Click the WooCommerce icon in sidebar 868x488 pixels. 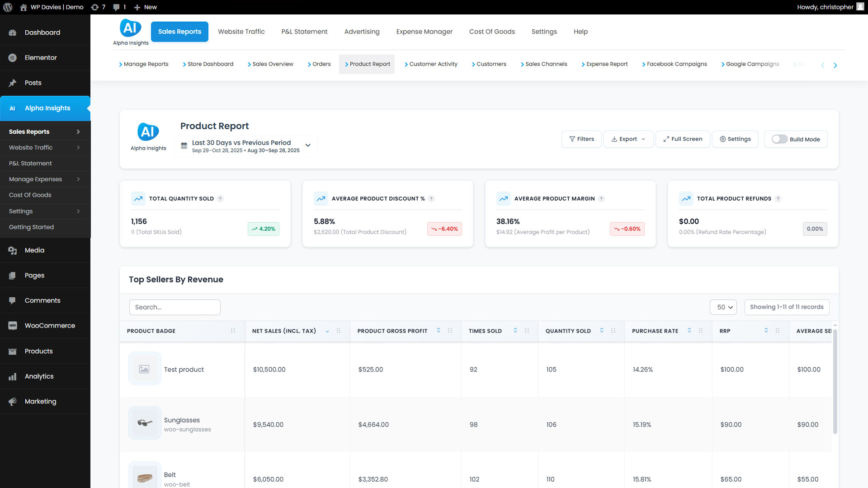(13, 326)
